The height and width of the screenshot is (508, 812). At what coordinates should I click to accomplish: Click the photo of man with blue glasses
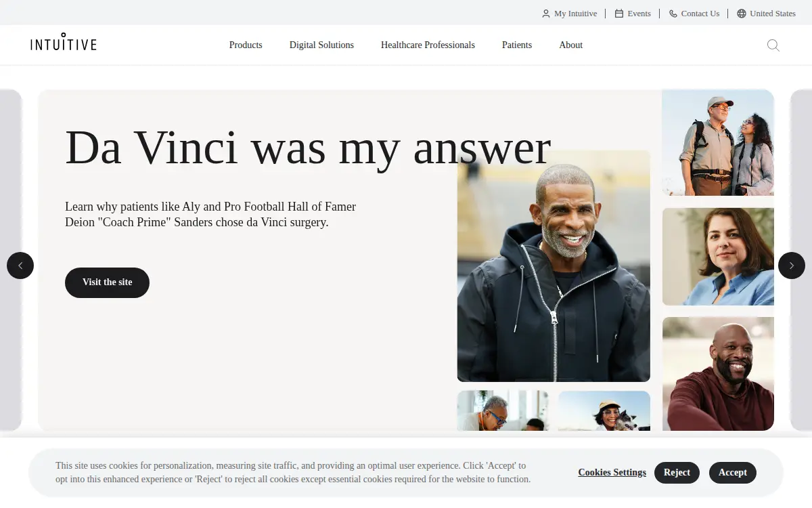click(503, 411)
